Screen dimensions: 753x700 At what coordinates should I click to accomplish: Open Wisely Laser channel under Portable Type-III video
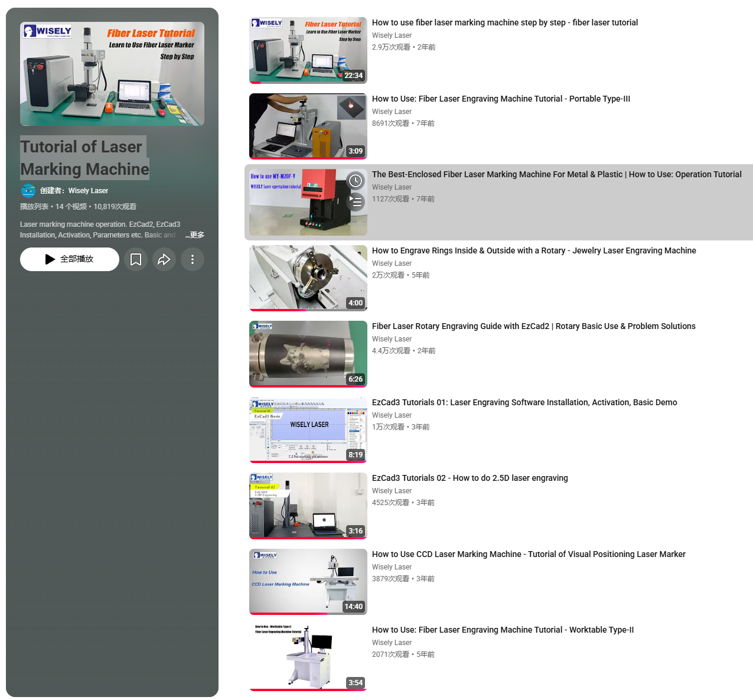(392, 112)
